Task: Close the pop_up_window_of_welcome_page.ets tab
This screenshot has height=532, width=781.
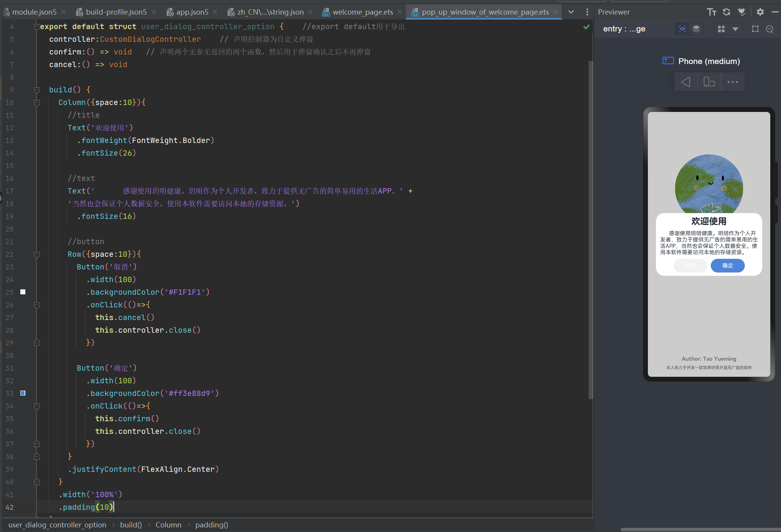Action: [x=555, y=12]
